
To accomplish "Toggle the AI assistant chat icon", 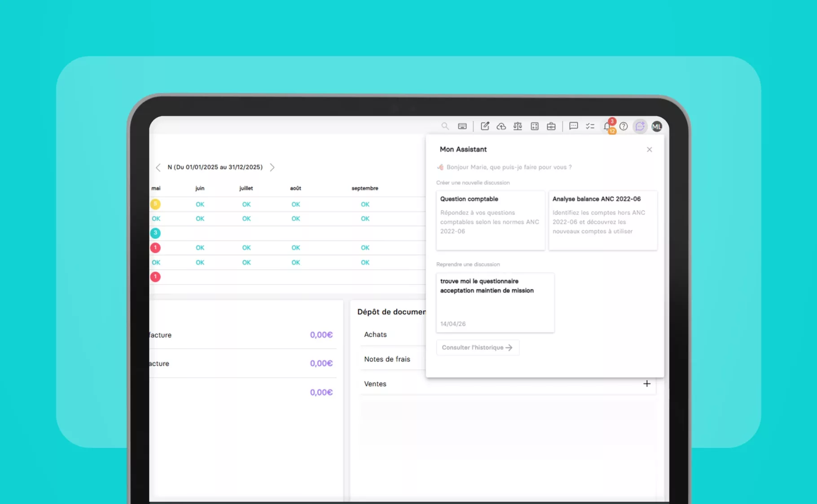I will tap(640, 127).
